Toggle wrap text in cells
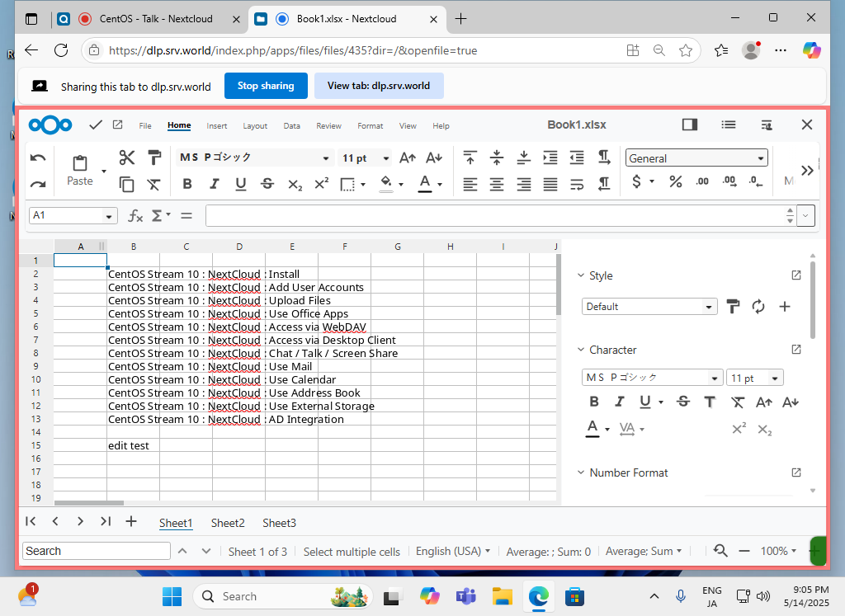Viewport: 845px width, 616px height. click(577, 184)
